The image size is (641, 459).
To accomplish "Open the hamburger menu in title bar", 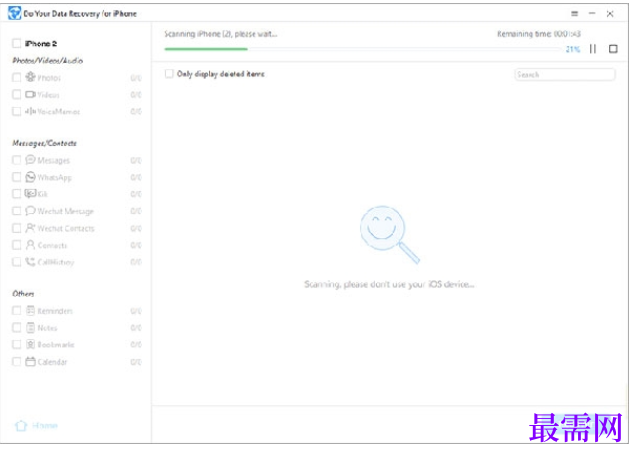I will pos(575,13).
